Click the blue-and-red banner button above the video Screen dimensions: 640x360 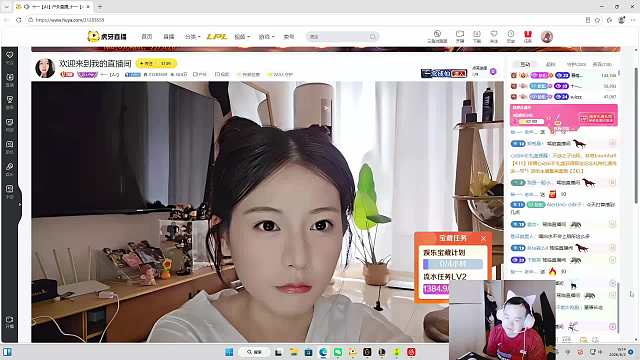pyautogui.click(x=444, y=73)
